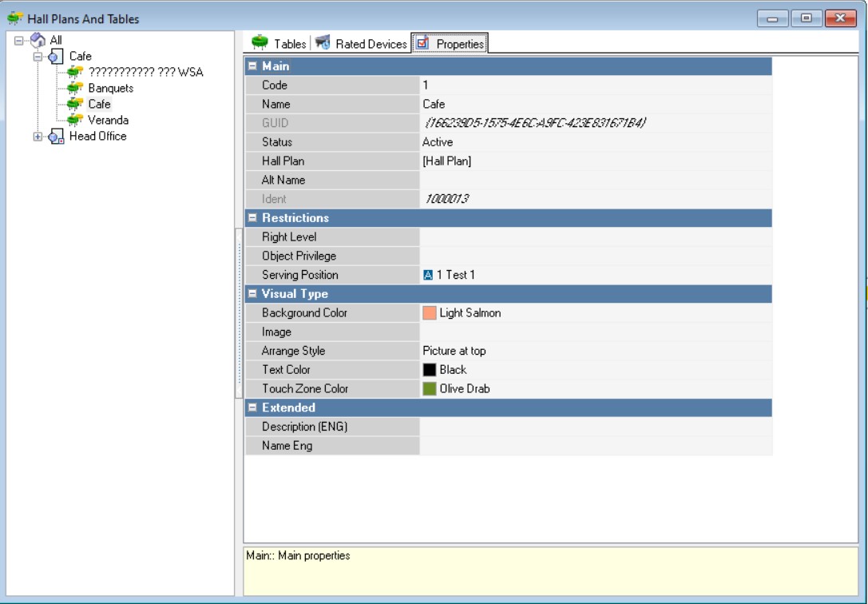Image resolution: width=868 pixels, height=604 pixels.
Task: Collapse the Visual Type section
Action: (252, 293)
